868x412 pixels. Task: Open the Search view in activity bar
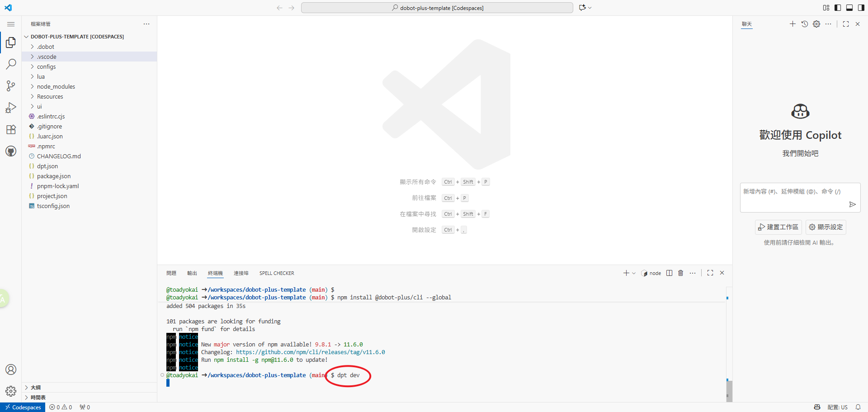click(11, 64)
